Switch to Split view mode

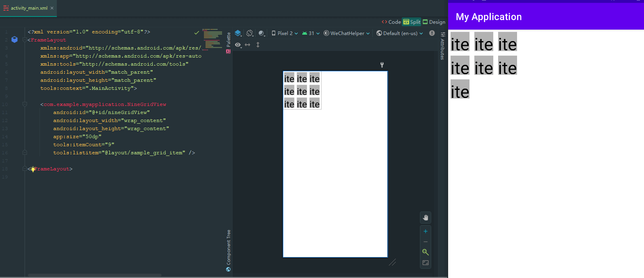point(412,22)
